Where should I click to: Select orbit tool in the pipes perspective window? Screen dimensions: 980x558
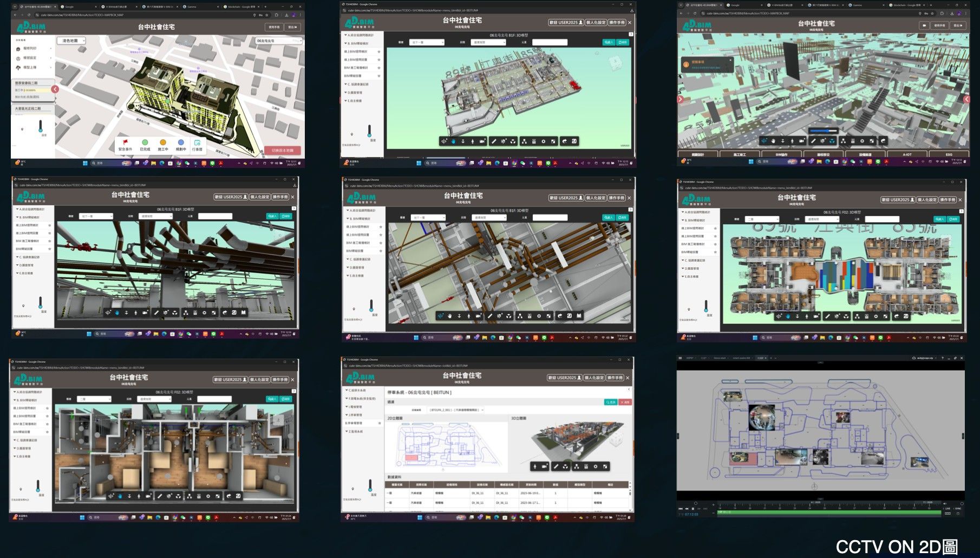108,313
